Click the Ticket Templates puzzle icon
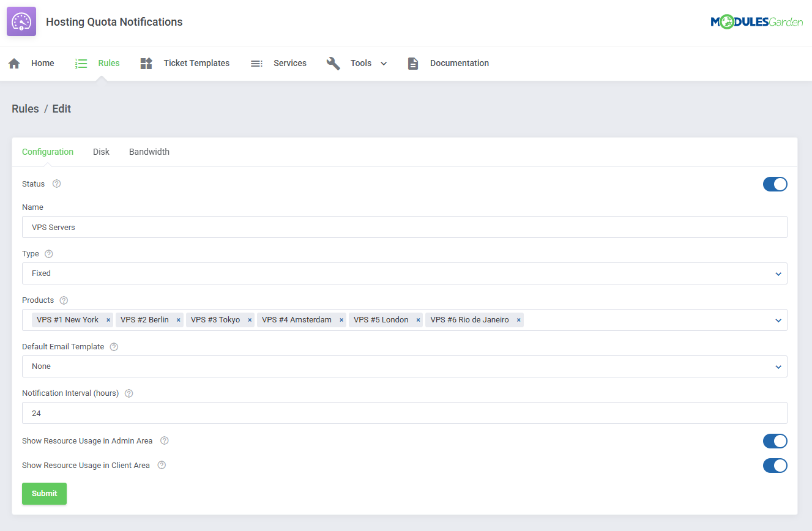 146,62
